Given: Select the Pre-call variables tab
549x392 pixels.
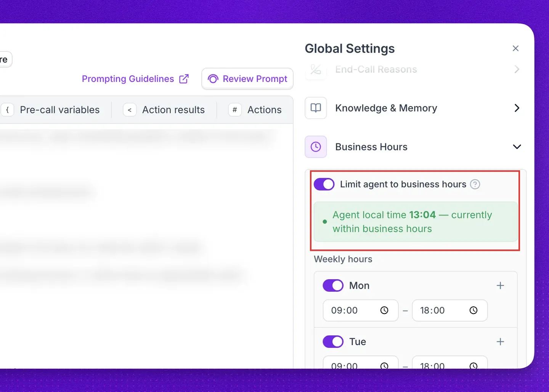Looking at the screenshot, I should click(x=51, y=110).
